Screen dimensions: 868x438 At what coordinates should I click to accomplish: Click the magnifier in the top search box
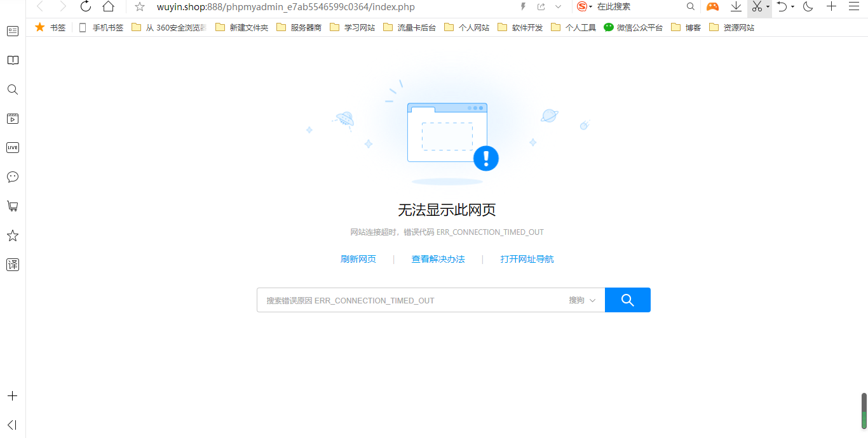691,6
